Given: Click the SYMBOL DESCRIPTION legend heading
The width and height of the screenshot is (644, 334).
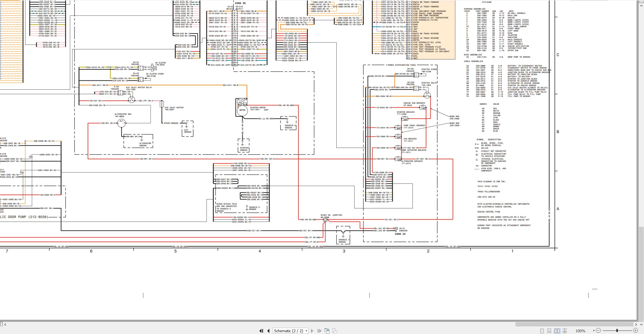Looking at the screenshot, I should tap(489, 139).
